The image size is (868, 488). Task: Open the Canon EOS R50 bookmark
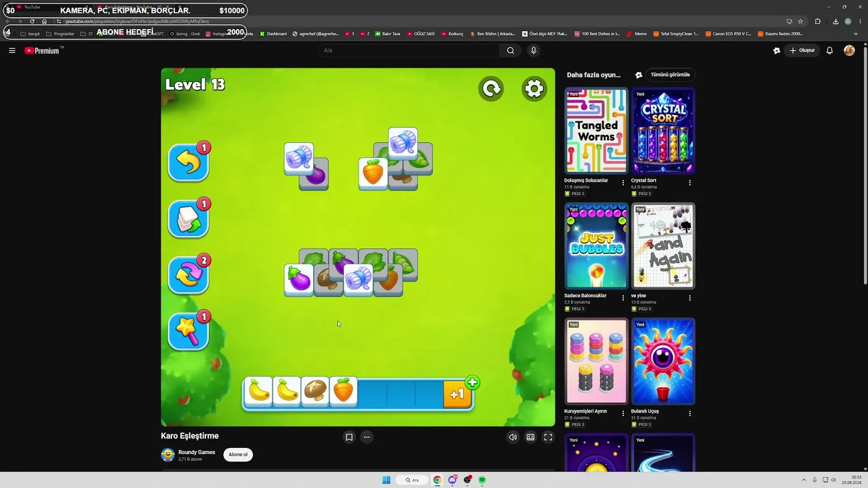tap(728, 33)
